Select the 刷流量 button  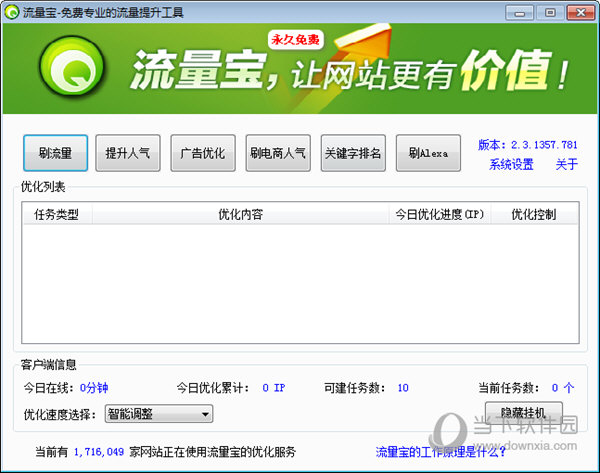point(55,153)
